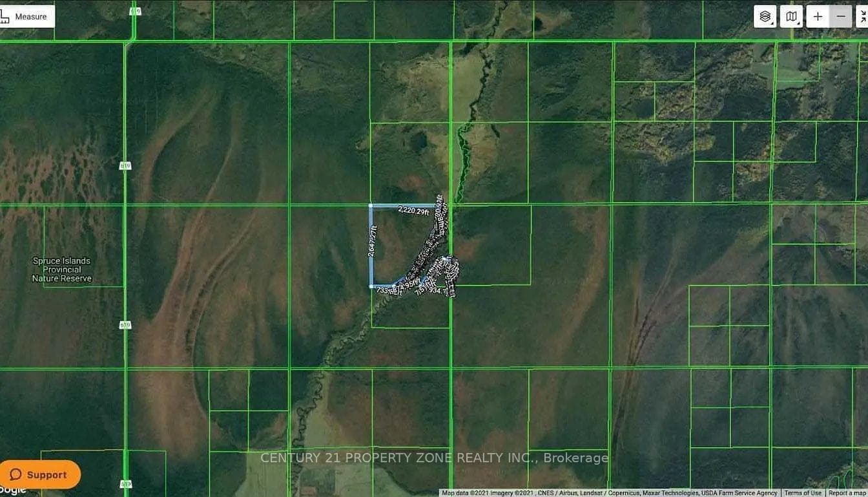Select the top-left vertex of measured parcel
This screenshot has height=497, width=868.
pyautogui.click(x=371, y=206)
